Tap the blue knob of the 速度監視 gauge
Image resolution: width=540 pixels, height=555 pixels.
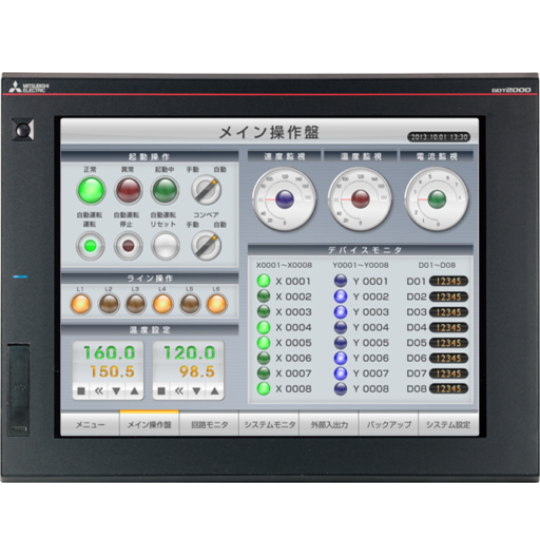[x=285, y=199]
